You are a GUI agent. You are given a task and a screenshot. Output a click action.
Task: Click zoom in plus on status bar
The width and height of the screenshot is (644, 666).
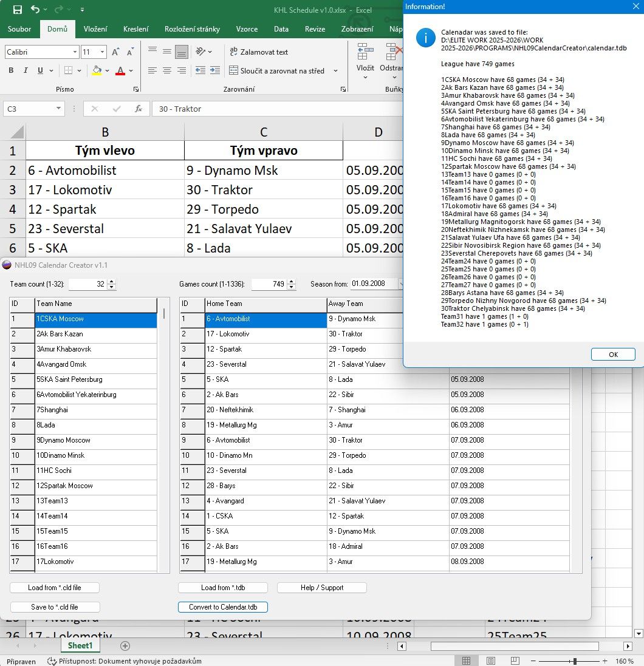(605, 661)
